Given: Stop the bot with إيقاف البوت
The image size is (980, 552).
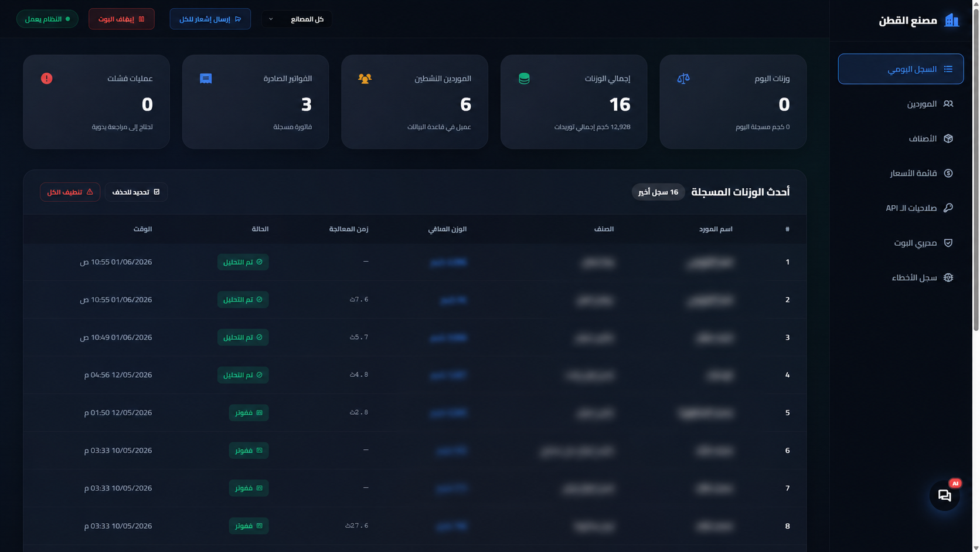Looking at the screenshot, I should (121, 19).
